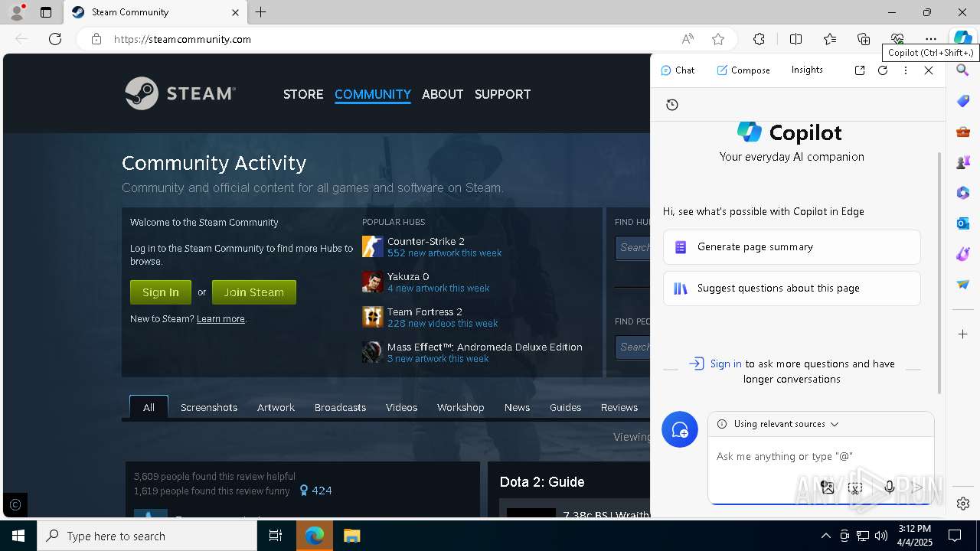This screenshot has width=980, height=551.
Task: Open Copilot link in new tab
Action: [x=860, y=70]
